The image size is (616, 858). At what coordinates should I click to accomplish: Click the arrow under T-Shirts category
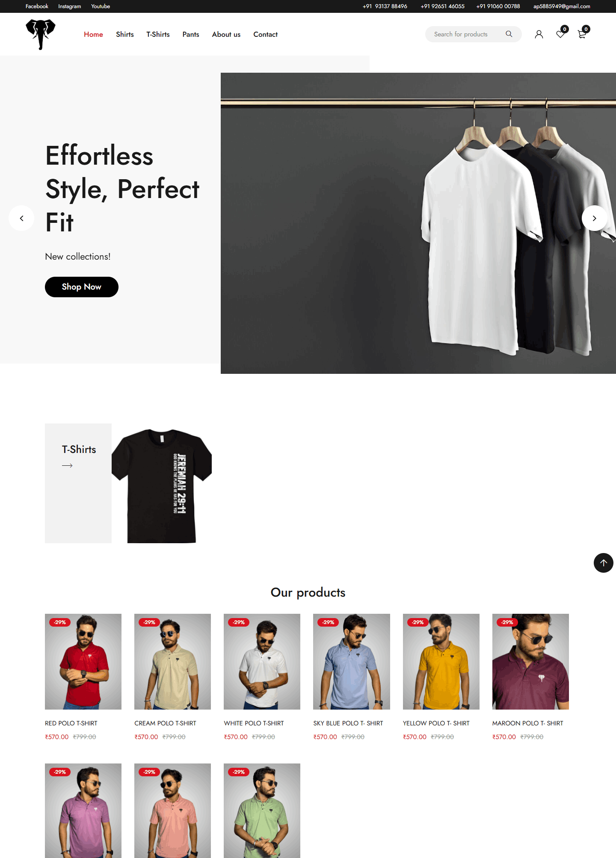pos(67,465)
